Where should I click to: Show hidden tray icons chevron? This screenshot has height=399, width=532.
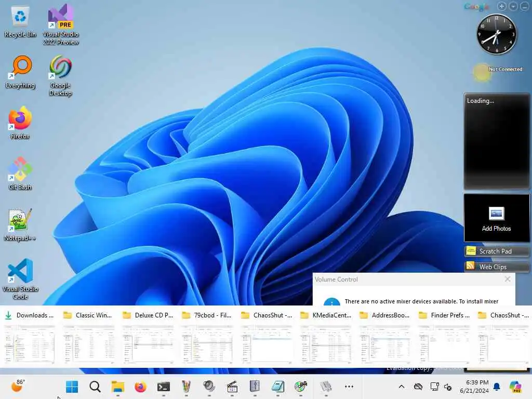pyautogui.click(x=402, y=387)
